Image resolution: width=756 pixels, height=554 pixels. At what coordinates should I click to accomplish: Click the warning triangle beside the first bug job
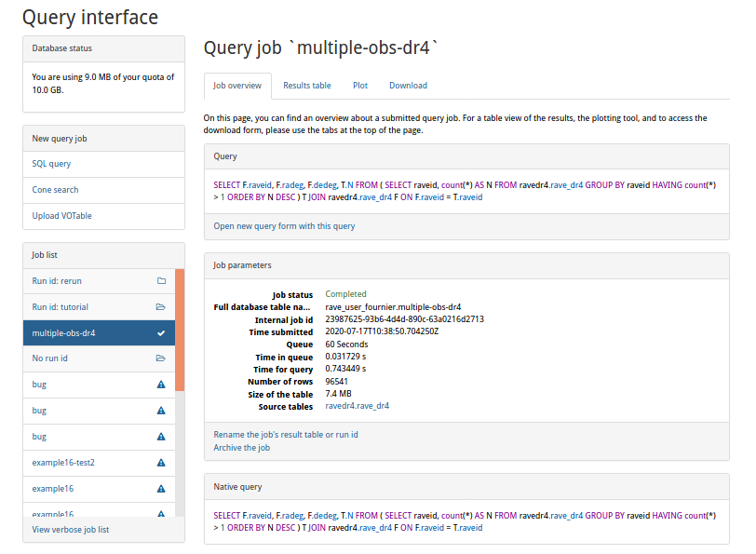point(160,385)
